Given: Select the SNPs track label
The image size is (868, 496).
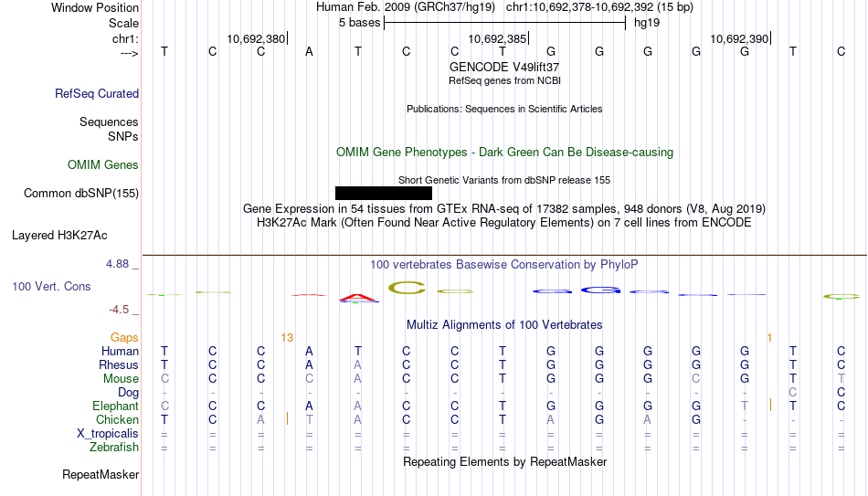Looking at the screenshot, I should coord(123,136).
